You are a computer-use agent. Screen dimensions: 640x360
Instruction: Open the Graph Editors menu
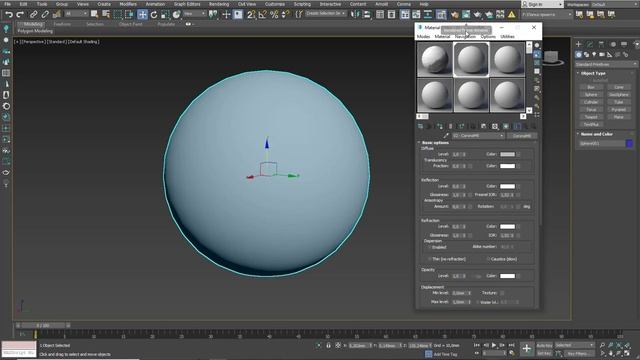tap(187, 4)
